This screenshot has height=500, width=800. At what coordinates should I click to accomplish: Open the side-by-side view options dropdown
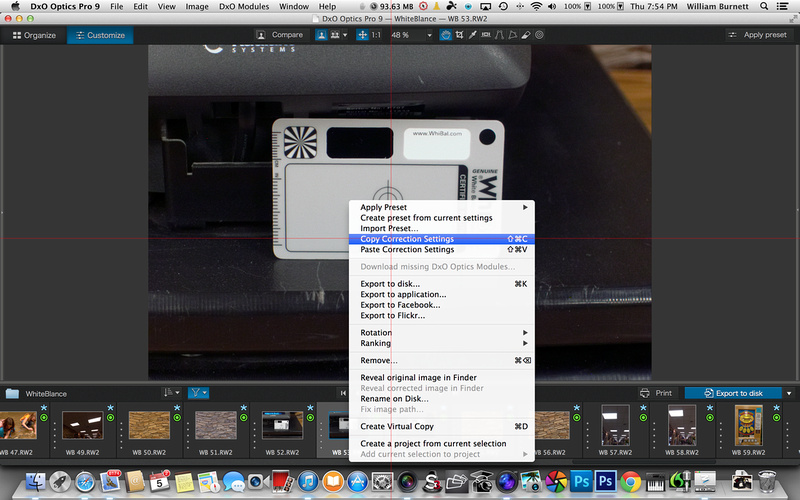(345, 35)
